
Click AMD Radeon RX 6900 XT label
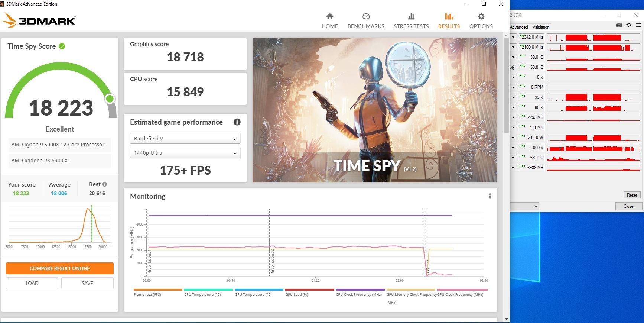coord(59,161)
